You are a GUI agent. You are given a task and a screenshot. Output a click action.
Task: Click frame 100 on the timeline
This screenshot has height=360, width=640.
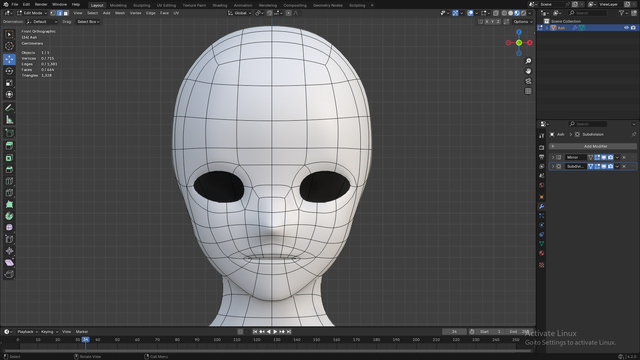(x=217, y=340)
